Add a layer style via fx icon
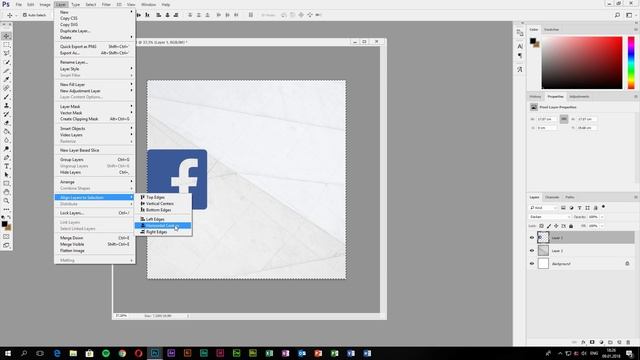Image resolution: width=640 pixels, height=360 pixels. click(583, 342)
